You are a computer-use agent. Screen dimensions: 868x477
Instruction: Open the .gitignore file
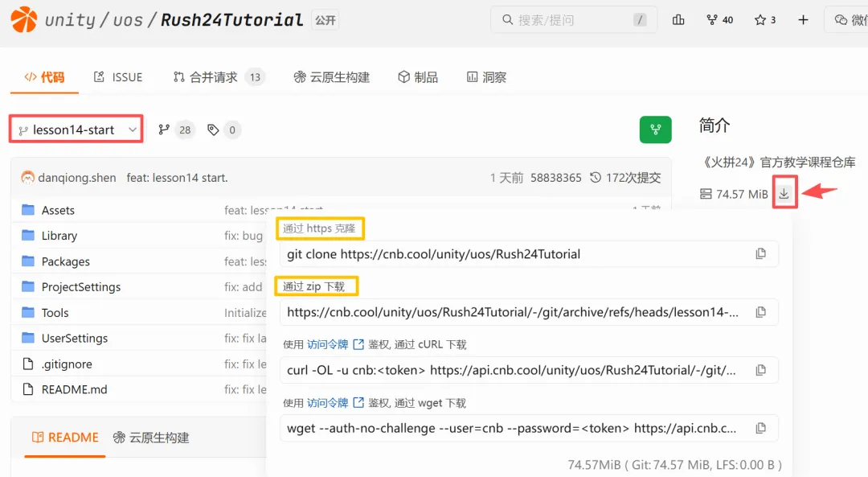[x=67, y=364]
